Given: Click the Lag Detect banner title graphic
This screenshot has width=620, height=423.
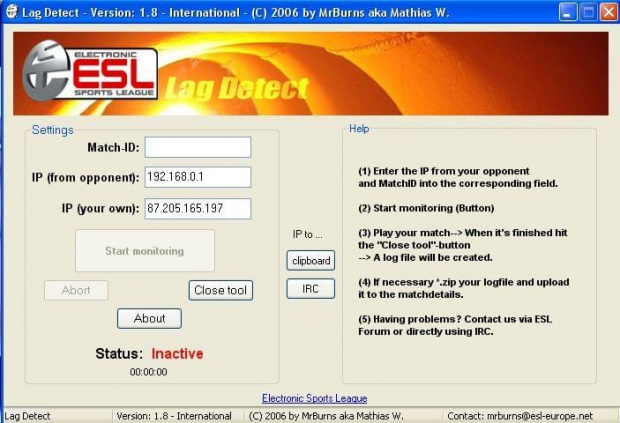Looking at the screenshot, I should coord(236,89).
